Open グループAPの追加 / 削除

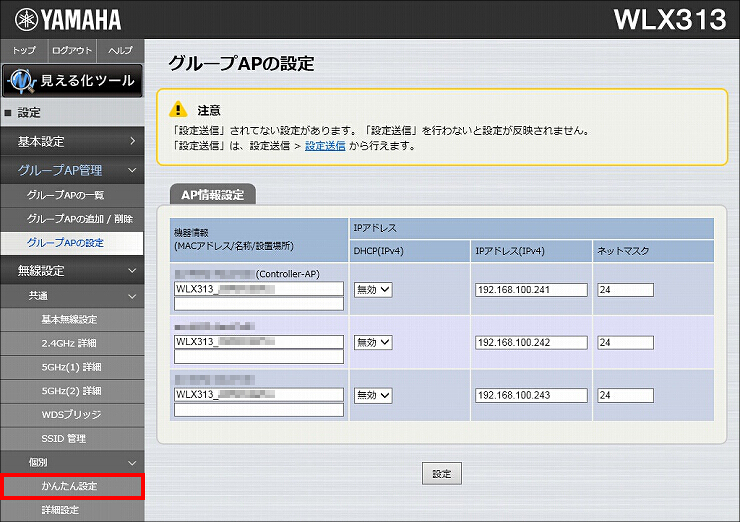72,219
